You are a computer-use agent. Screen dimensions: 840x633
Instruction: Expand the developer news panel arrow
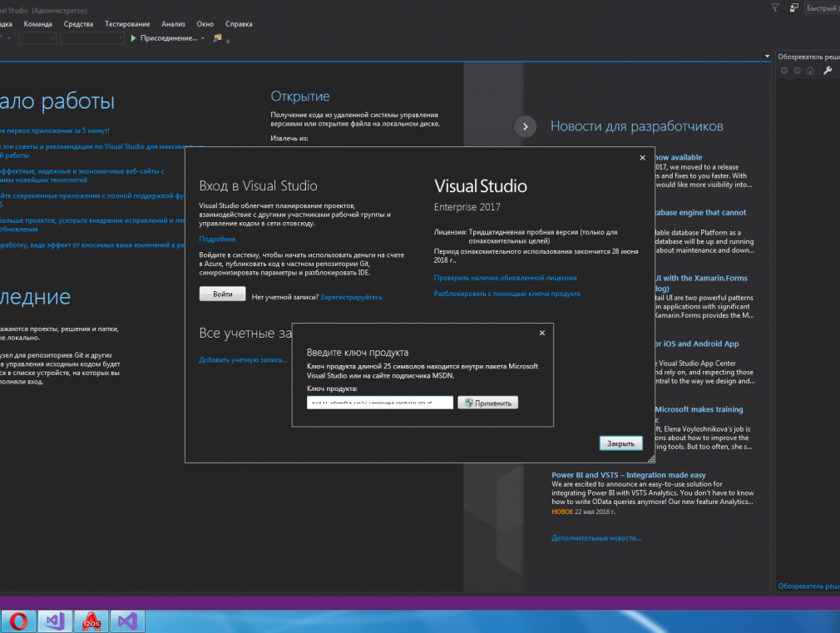coord(525,126)
